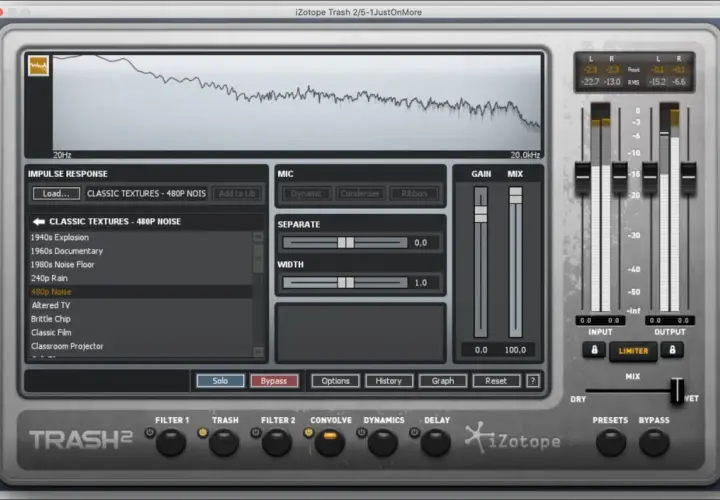
Task: Click the Width slider handle
Action: [346, 282]
